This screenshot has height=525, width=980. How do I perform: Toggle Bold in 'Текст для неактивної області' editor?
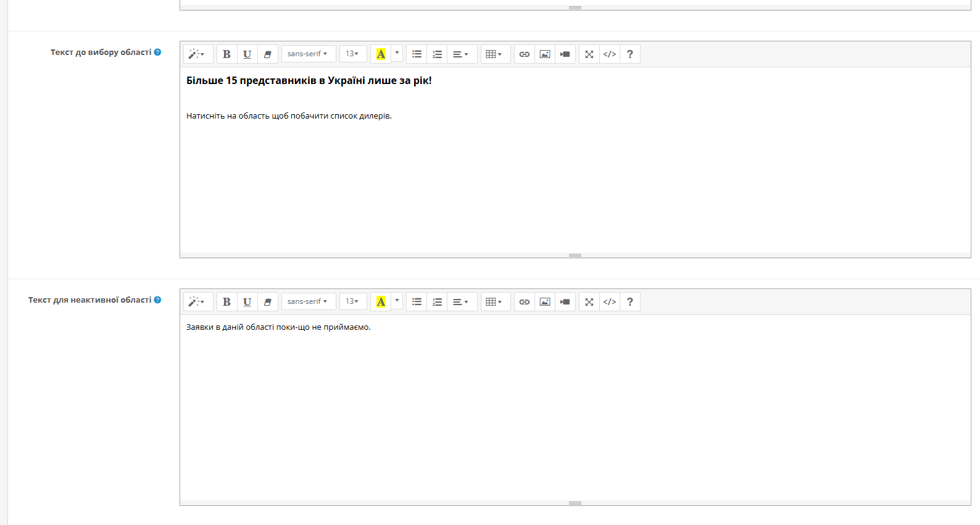227,302
